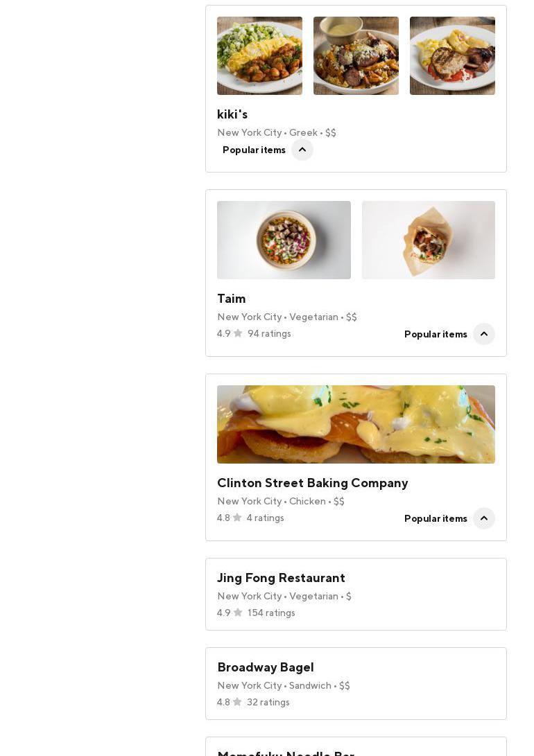Open the kiki's restaurant page
Image resolution: width=534 pixels, height=756 pixels.
(x=232, y=114)
